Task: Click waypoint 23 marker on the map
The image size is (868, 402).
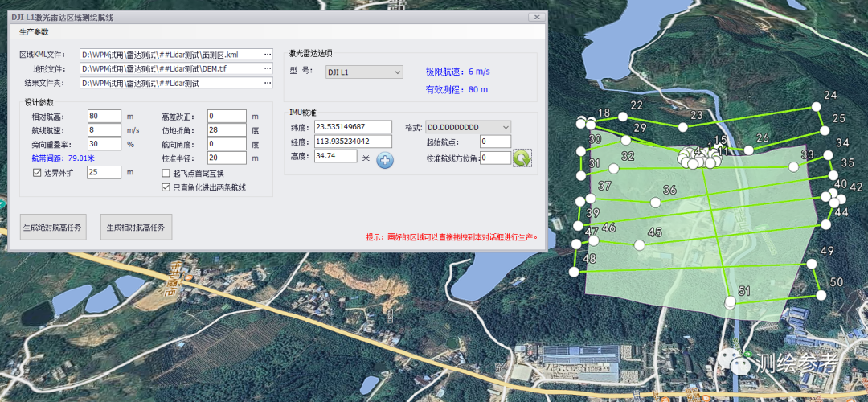Action: pos(683,127)
